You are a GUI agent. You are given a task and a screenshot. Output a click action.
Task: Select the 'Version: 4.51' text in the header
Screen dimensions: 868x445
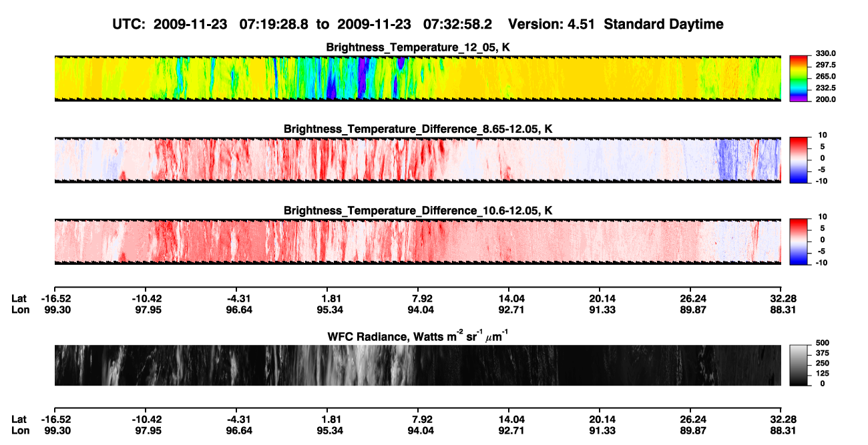(550, 24)
